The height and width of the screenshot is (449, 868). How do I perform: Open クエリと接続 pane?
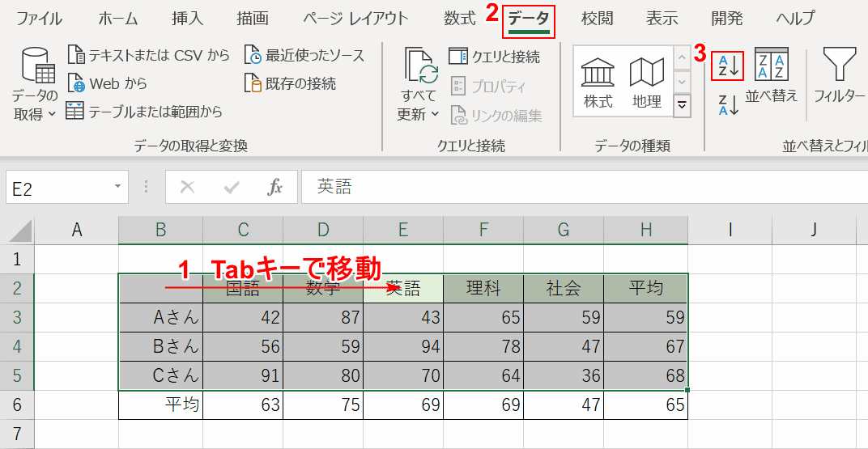[x=495, y=57]
